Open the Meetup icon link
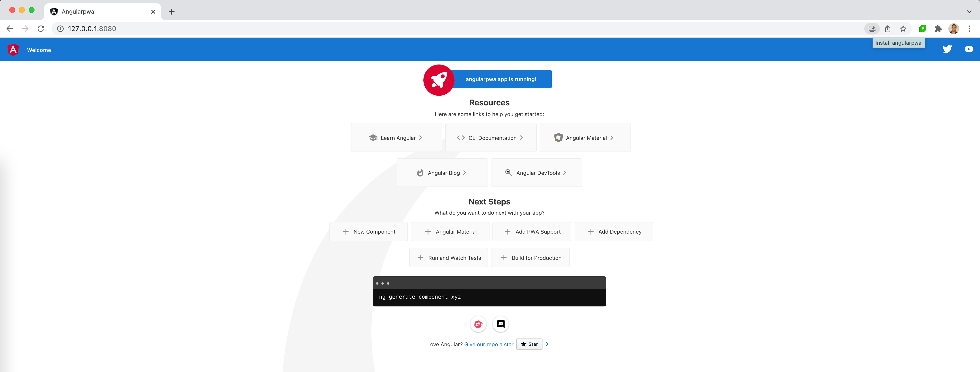980x372 pixels. (478, 324)
